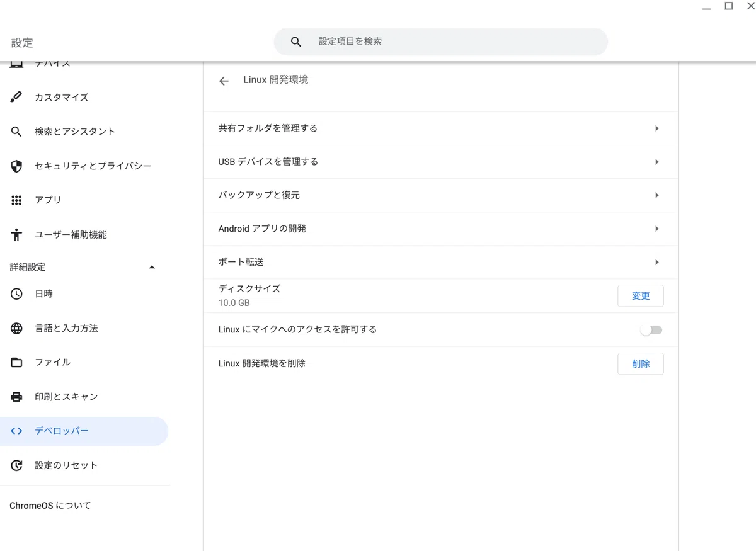Select アプリ in the sidebar
Image resolution: width=756 pixels, height=551 pixels.
click(x=84, y=200)
